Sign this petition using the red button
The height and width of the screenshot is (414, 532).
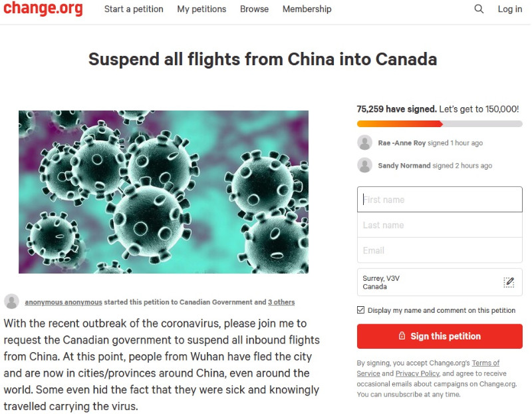pos(440,336)
